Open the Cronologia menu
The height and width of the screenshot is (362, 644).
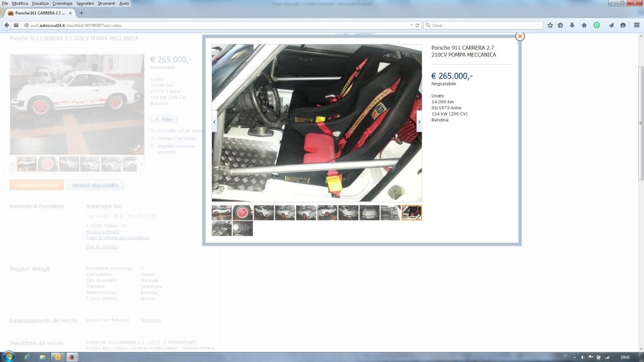pyautogui.click(x=62, y=3)
